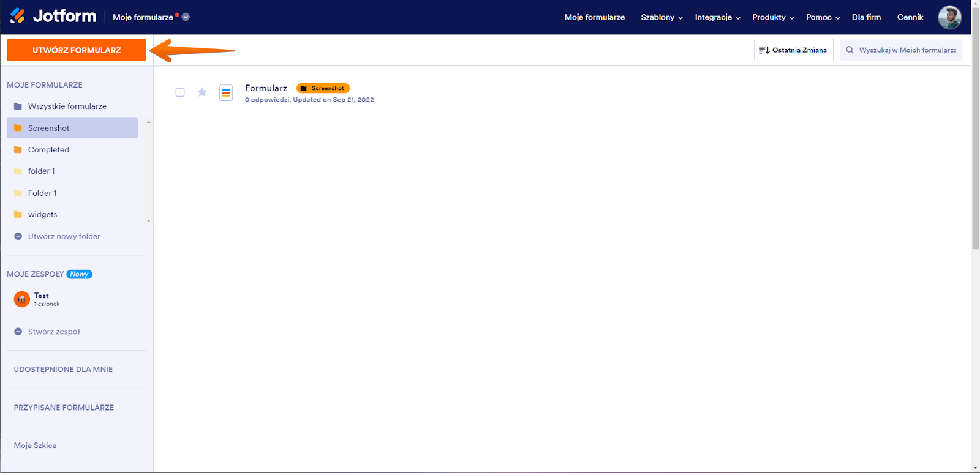Click the '0 odpowiedzi. Updated on Sep 21, 2022' text
Viewport: 980px width, 473px height.
coord(309,100)
